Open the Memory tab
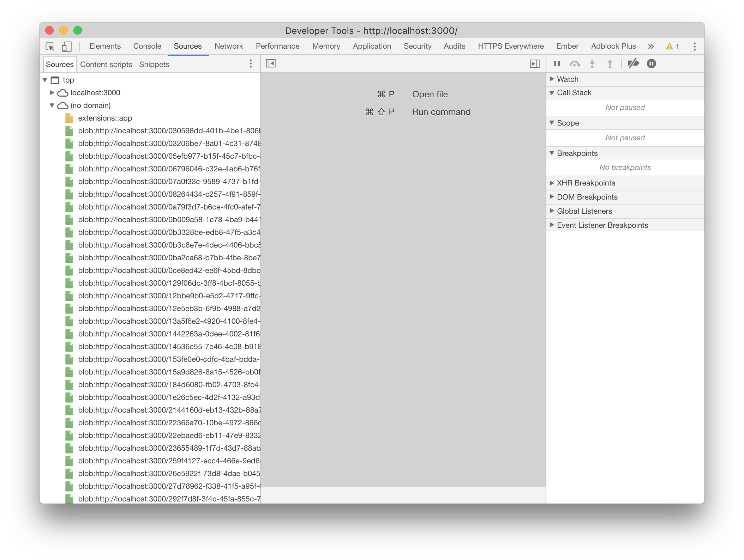Screen dimensions: 744x560 [x=326, y=46]
